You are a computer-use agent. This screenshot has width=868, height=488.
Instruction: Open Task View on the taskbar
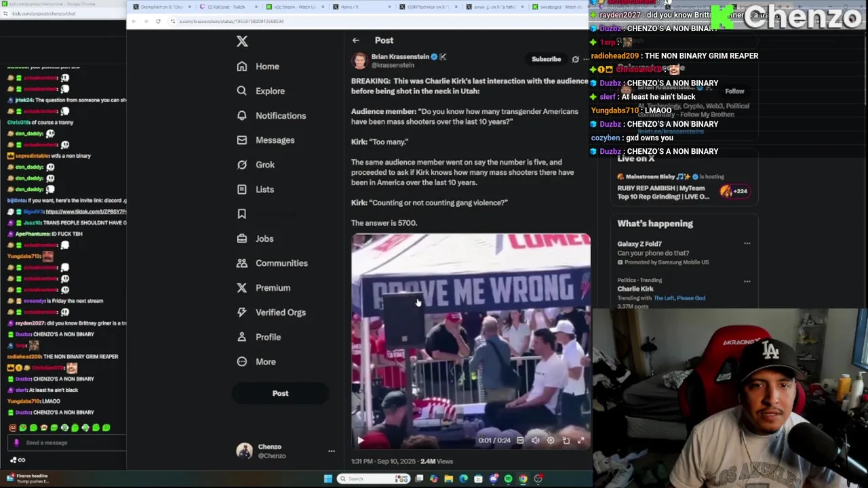[x=419, y=479]
